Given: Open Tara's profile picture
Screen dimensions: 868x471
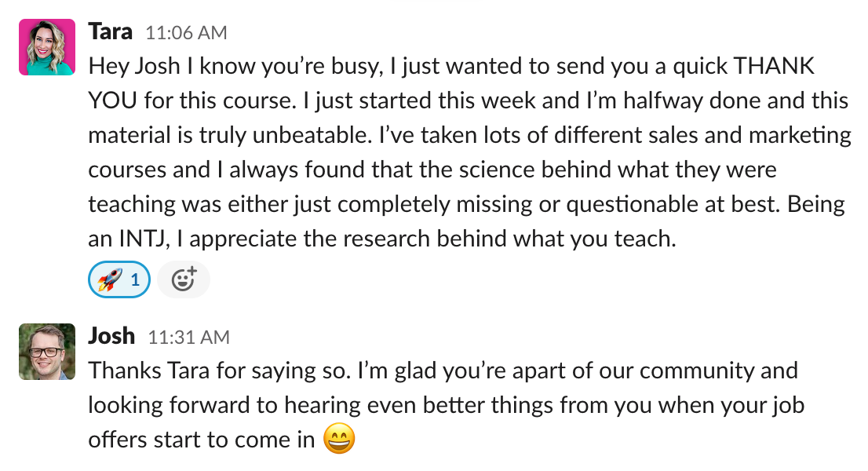Looking at the screenshot, I should point(47,47).
